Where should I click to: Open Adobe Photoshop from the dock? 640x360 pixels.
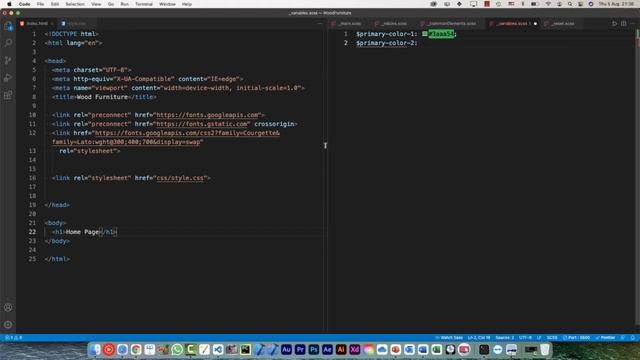click(313, 349)
